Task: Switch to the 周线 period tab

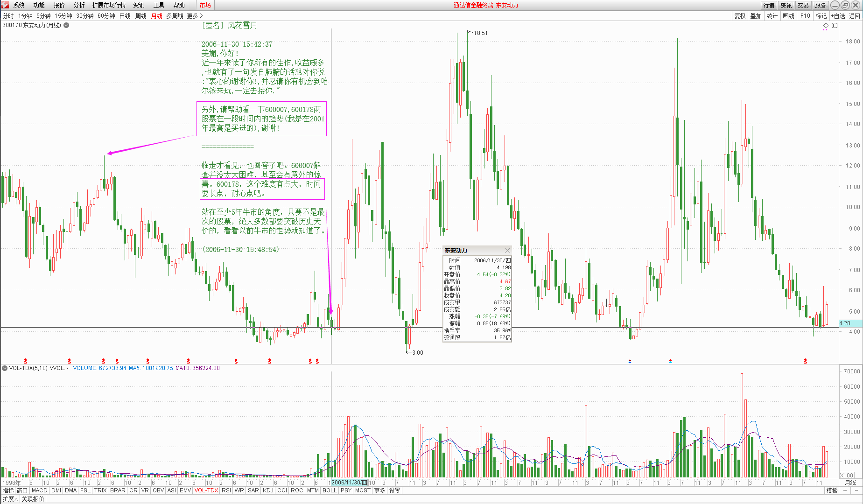Action: pos(140,16)
